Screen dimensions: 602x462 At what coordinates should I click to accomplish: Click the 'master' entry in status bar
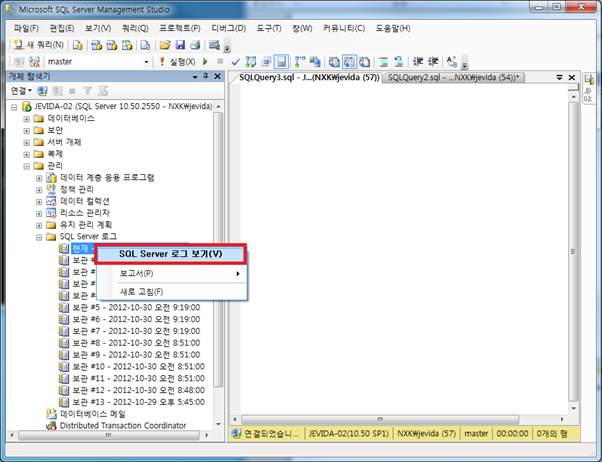coord(476,434)
